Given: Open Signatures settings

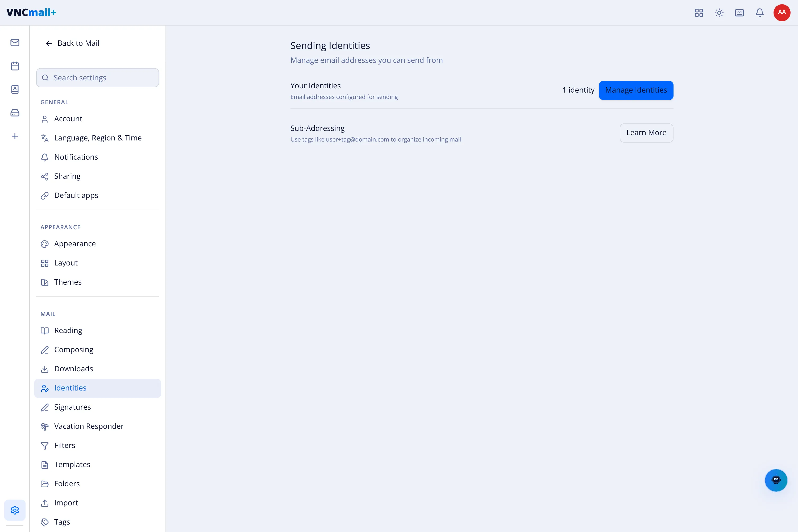Looking at the screenshot, I should tap(98, 407).
